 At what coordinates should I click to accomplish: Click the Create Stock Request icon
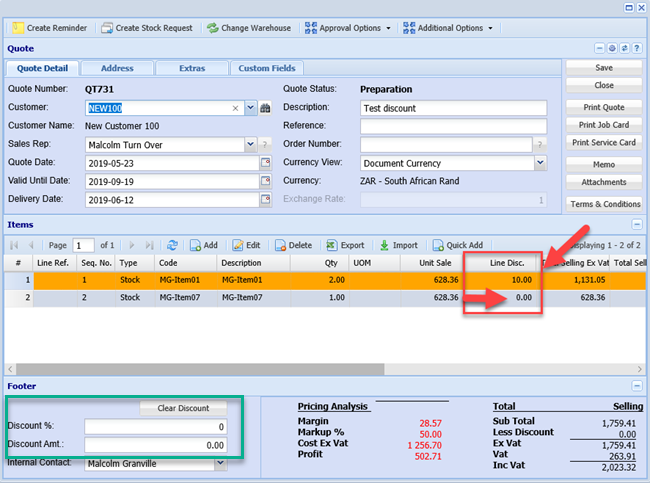click(107, 27)
